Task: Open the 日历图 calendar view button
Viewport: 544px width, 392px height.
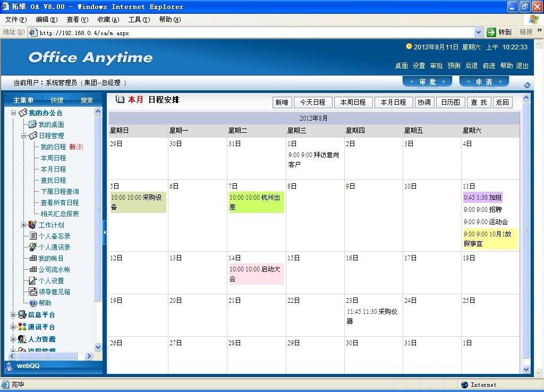Action: click(450, 103)
